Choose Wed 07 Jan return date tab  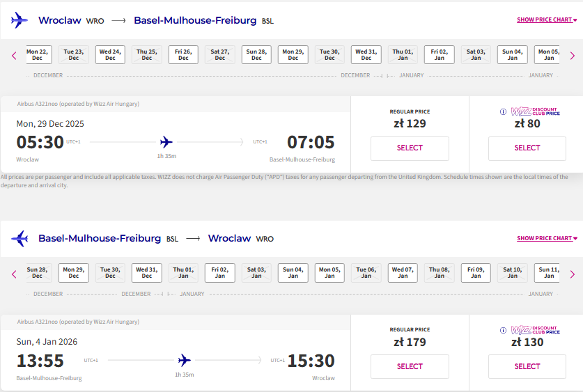pos(403,273)
